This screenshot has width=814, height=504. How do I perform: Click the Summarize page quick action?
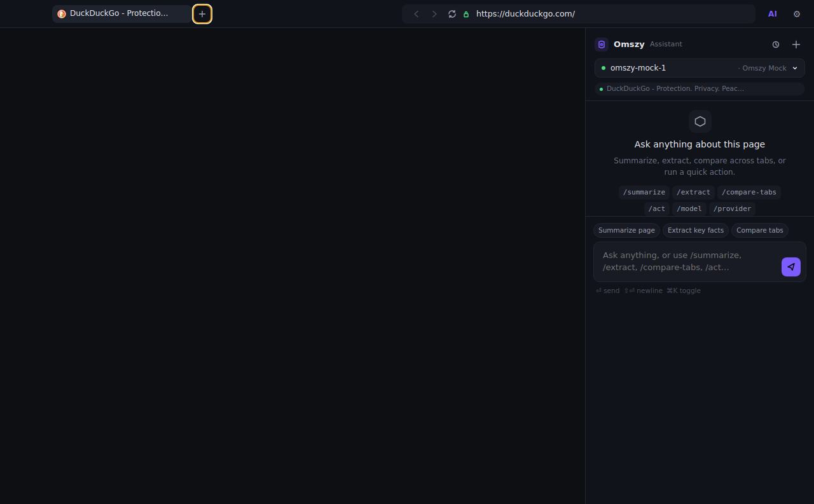coord(626,230)
